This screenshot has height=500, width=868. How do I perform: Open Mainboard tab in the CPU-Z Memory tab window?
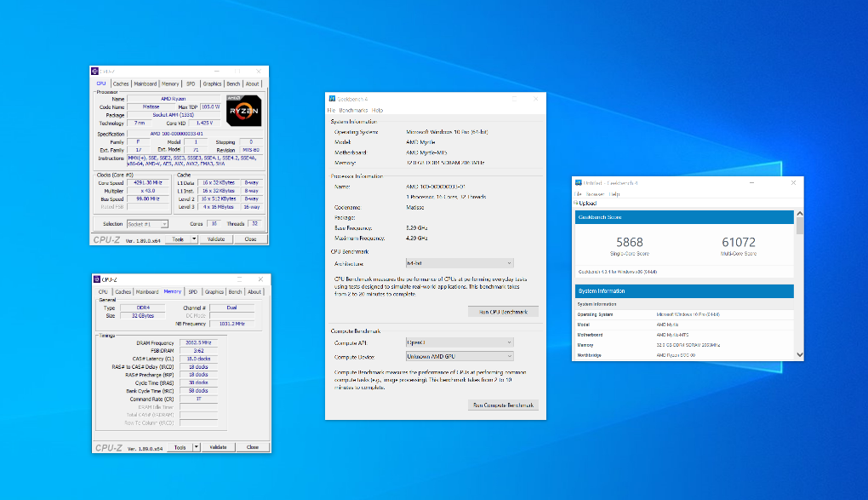[147, 291]
